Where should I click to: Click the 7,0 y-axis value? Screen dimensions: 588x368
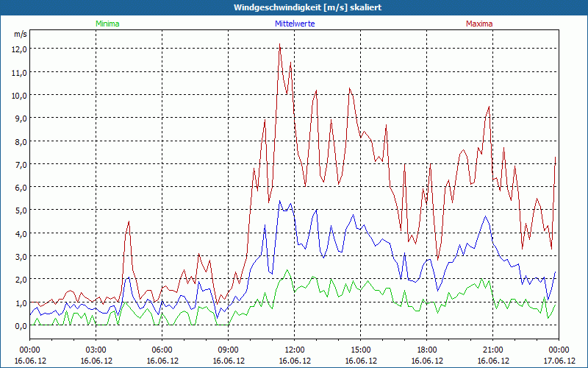pos(21,164)
